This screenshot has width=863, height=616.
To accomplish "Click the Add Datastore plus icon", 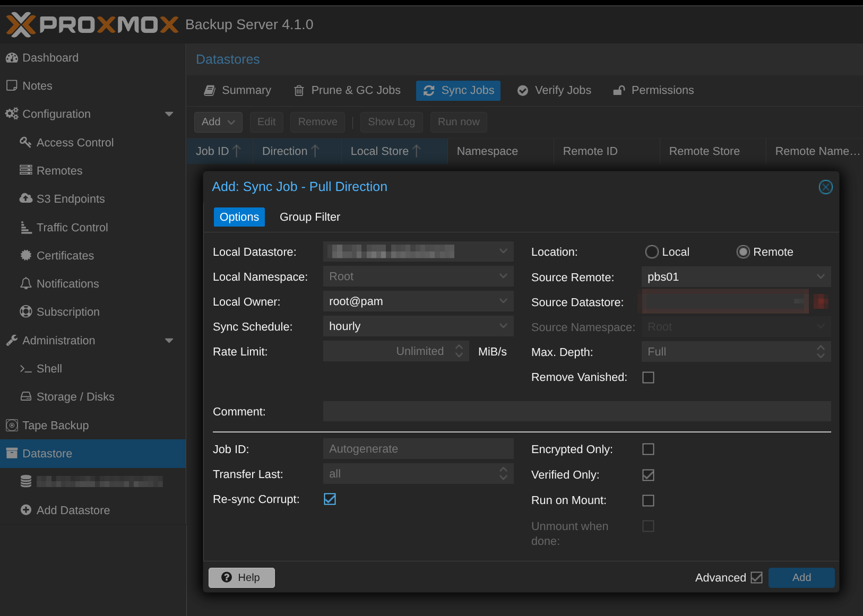I will pos(25,510).
